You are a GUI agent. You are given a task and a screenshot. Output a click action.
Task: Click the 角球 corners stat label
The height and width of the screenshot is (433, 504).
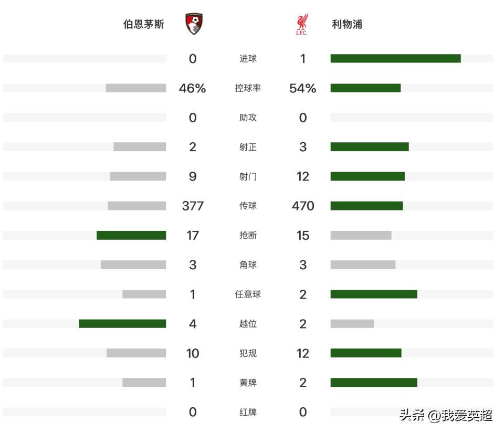[248, 265]
